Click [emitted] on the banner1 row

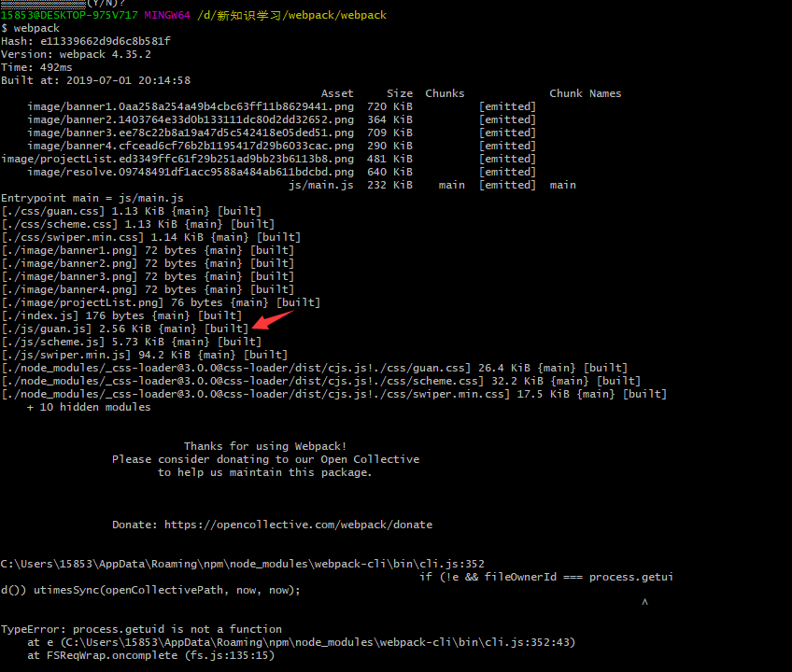507,106
